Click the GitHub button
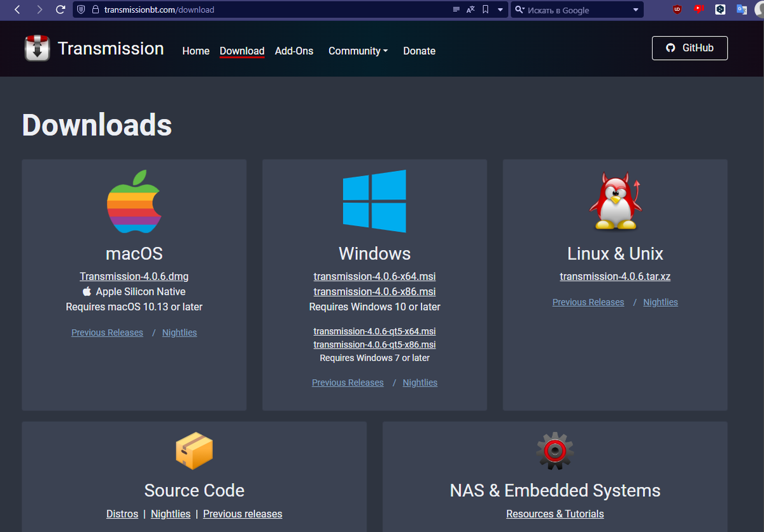The height and width of the screenshot is (532, 764). point(690,48)
